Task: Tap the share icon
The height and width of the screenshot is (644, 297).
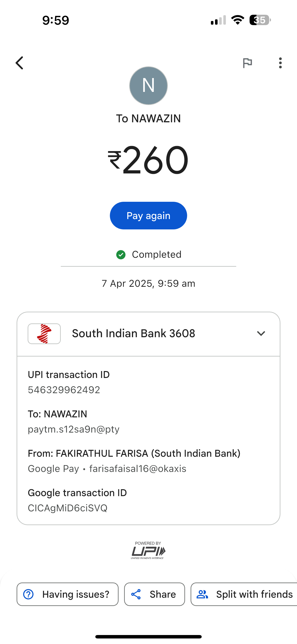Action: pos(136,594)
